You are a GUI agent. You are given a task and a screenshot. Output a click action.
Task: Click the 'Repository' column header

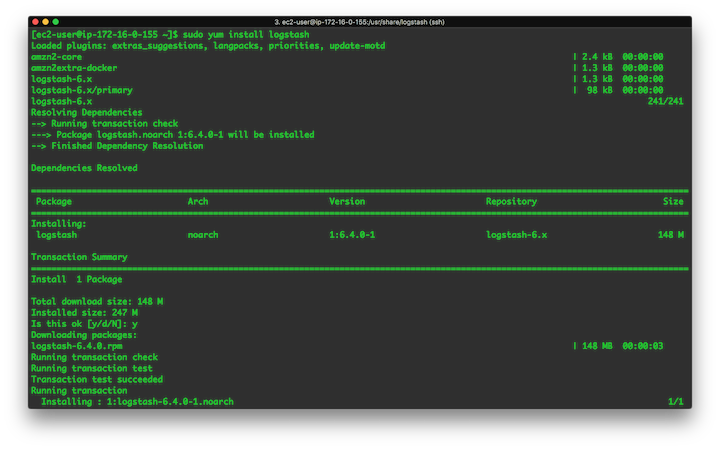[x=512, y=202]
